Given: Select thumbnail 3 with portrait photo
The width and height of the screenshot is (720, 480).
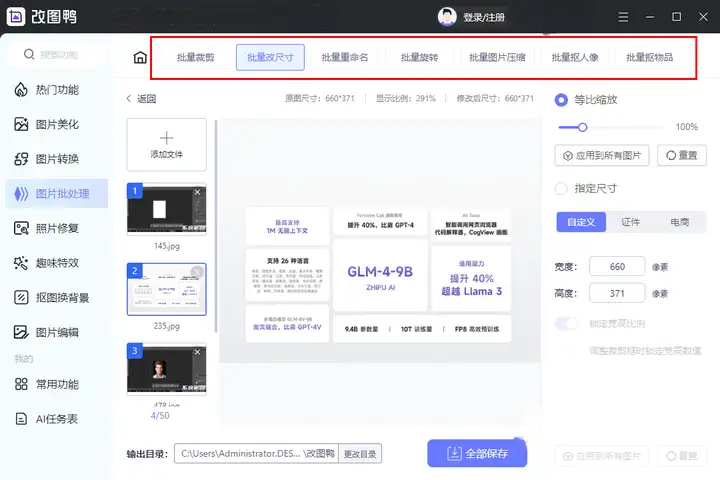Looking at the screenshot, I should [x=167, y=369].
